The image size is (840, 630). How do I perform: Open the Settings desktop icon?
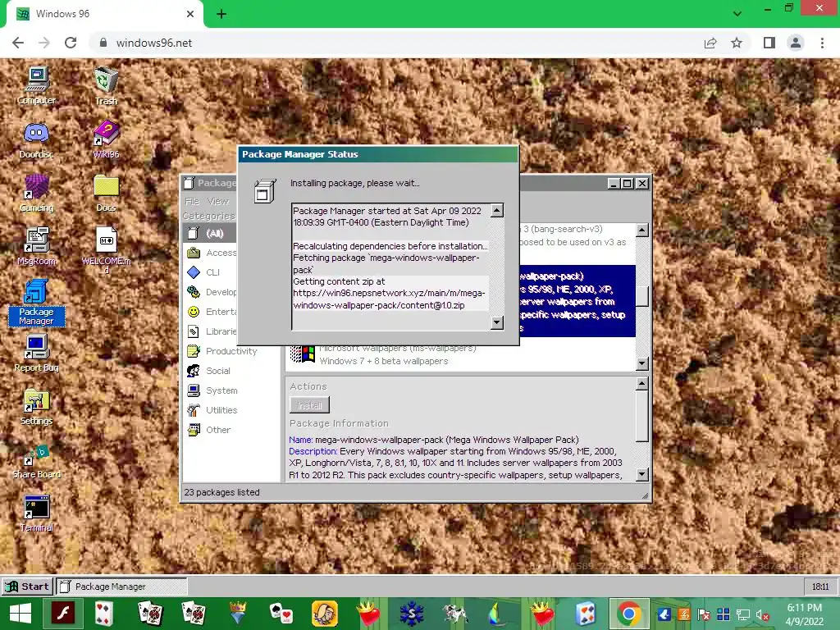tap(36, 407)
